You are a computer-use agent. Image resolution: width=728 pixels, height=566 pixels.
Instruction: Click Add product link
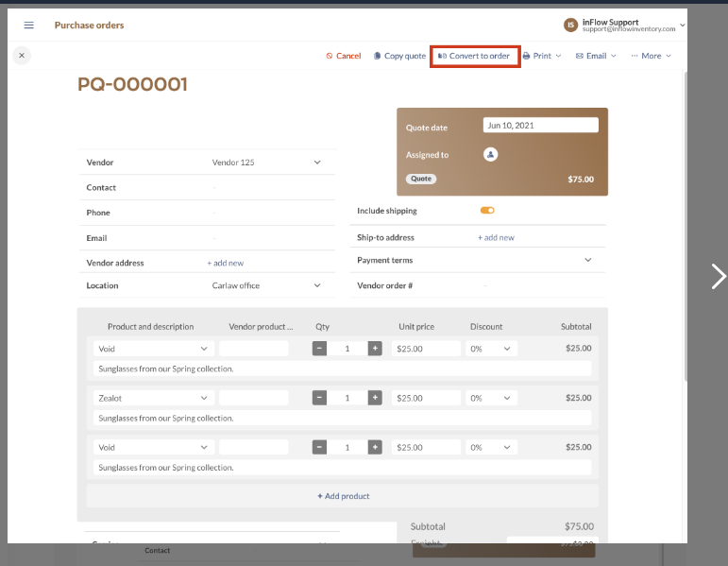(344, 496)
